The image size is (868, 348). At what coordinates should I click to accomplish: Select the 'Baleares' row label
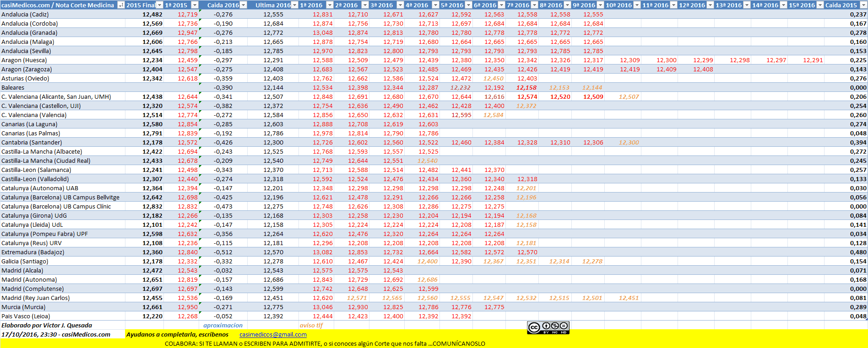(x=13, y=87)
